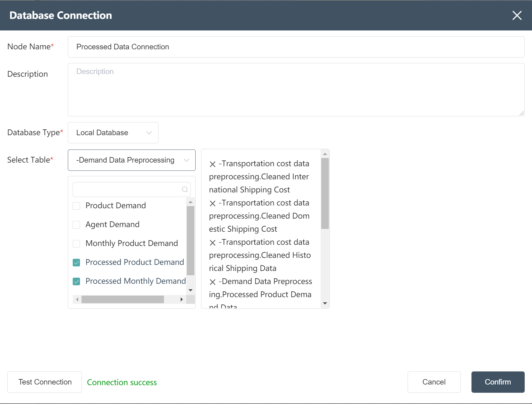This screenshot has width=532, height=404.
Task: Click the 'Processed Monthly Demand' label
Action: tap(136, 281)
